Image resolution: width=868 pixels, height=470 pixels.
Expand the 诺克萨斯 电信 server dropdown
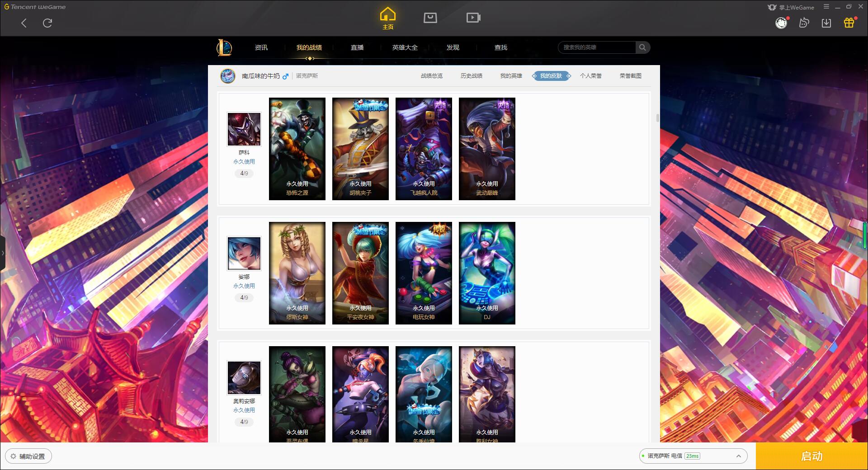[693, 456]
